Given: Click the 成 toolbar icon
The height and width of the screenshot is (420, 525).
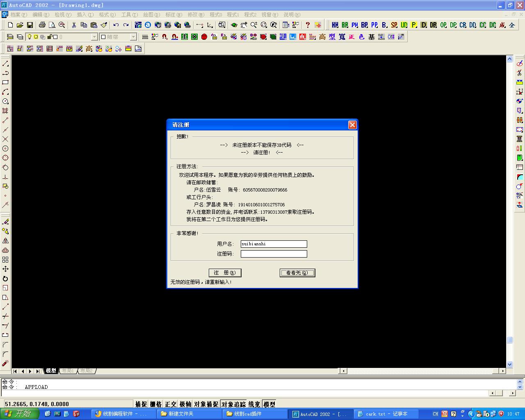Looking at the screenshot, I should [502, 25].
